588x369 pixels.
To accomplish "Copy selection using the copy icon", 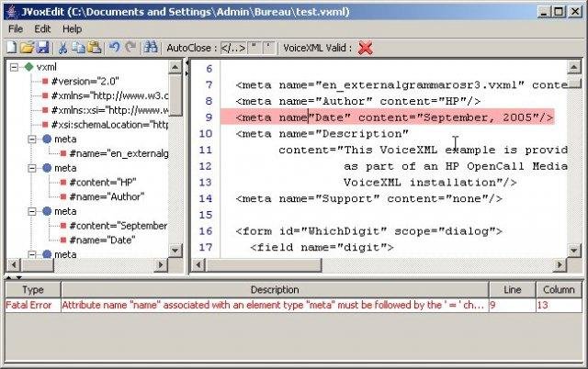I will pos(78,48).
